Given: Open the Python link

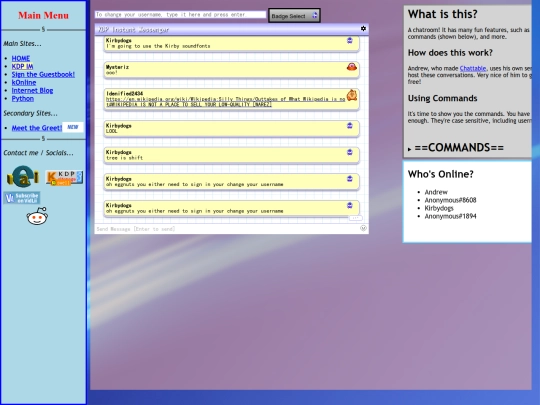Looking at the screenshot, I should [x=23, y=98].
